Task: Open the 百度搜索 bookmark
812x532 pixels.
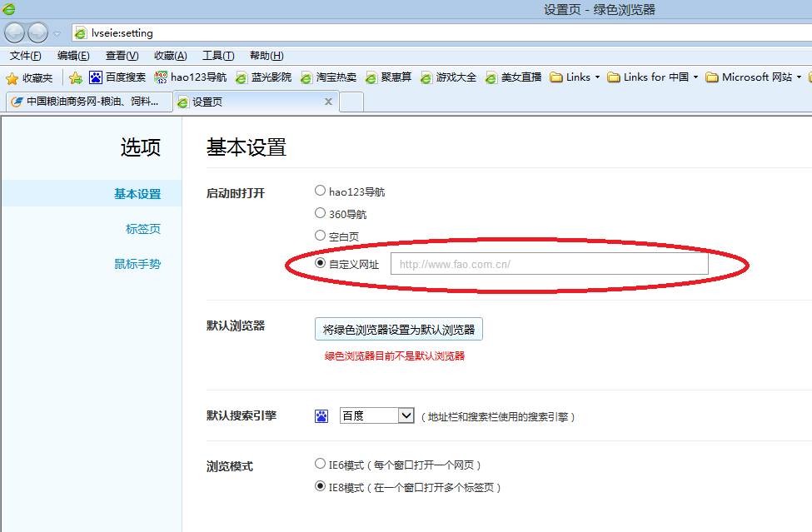Action: [x=117, y=77]
